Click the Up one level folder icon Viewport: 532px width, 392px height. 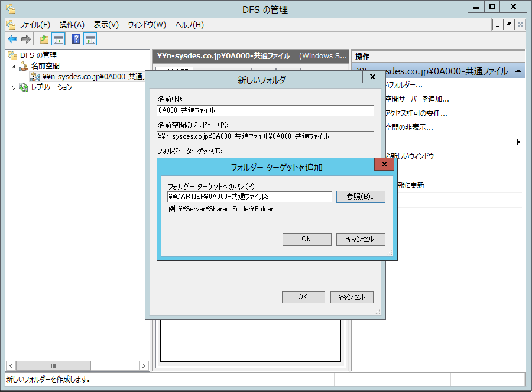[44, 40]
